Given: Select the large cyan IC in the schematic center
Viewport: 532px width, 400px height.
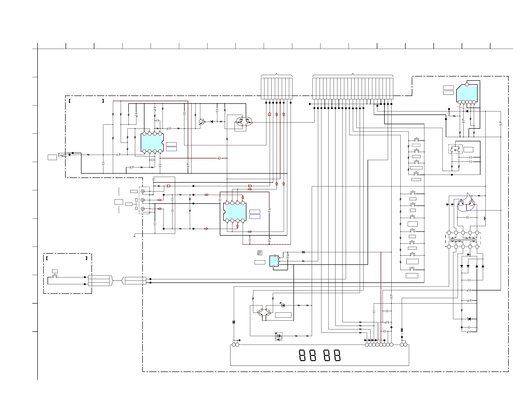Looking at the screenshot, I should (235, 212).
